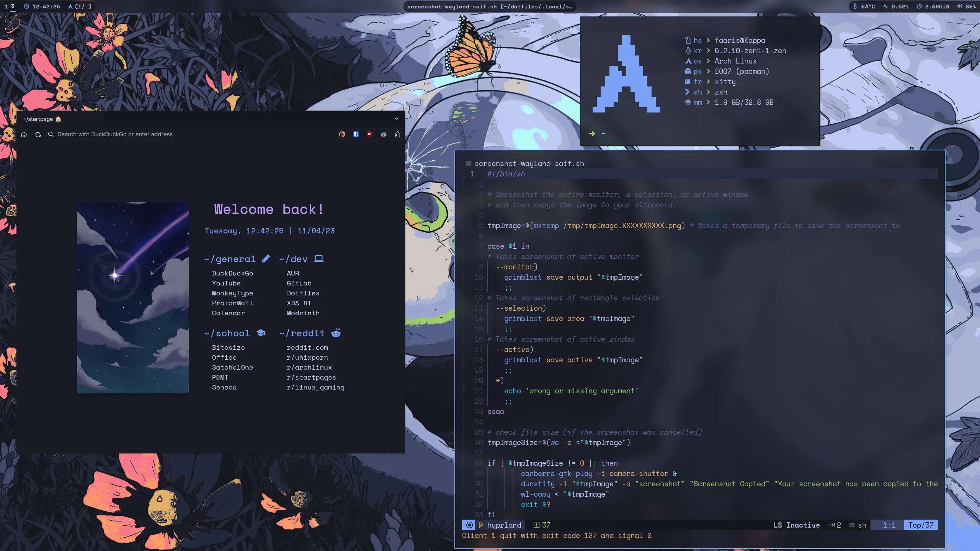Click the screenshot-wayland-saif.sh buffer tab
The height and width of the screenshot is (551, 980).
pos(525,163)
